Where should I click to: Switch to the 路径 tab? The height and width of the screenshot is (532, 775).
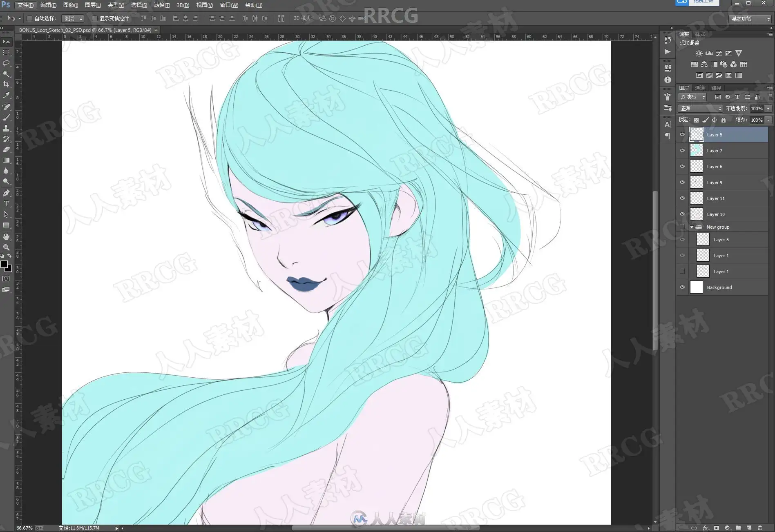[716, 88]
